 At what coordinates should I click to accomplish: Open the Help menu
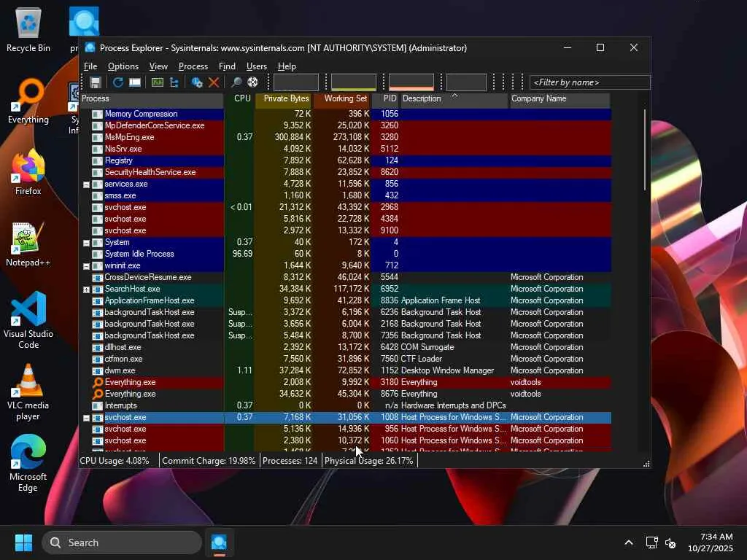pyautogui.click(x=287, y=66)
